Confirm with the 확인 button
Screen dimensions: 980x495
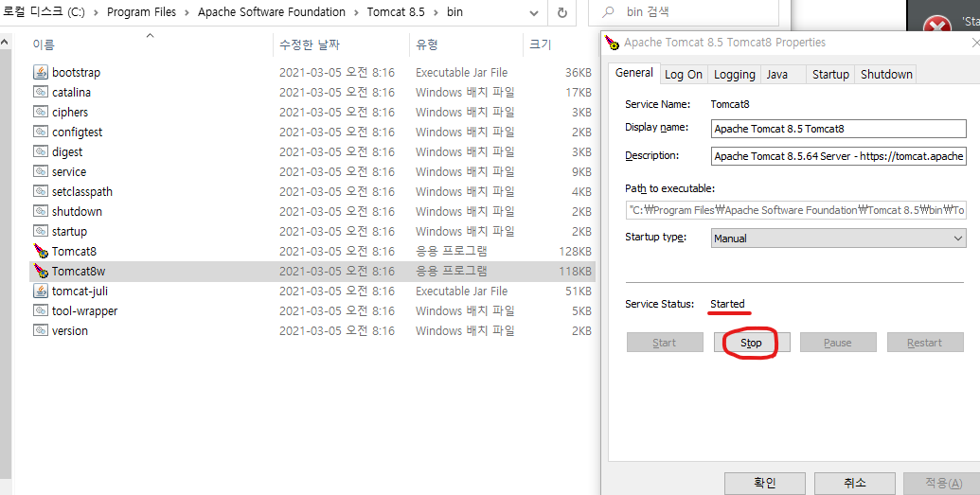pyautogui.click(x=765, y=483)
